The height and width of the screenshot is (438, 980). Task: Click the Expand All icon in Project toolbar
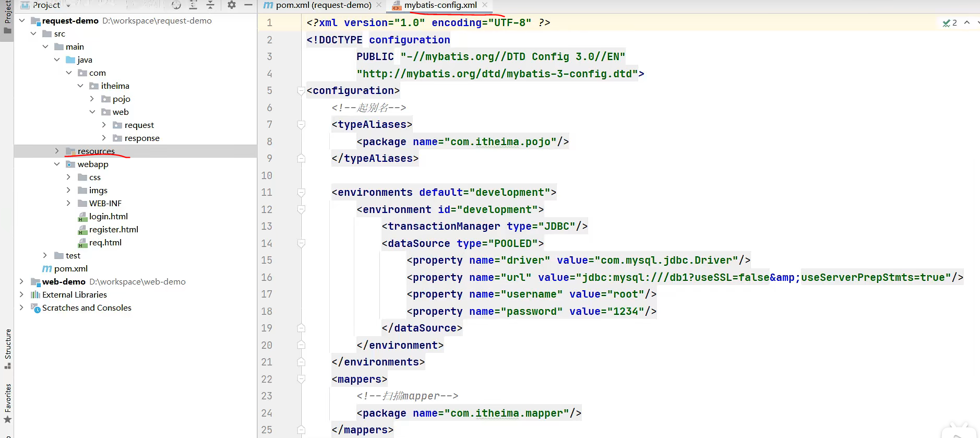tap(193, 5)
